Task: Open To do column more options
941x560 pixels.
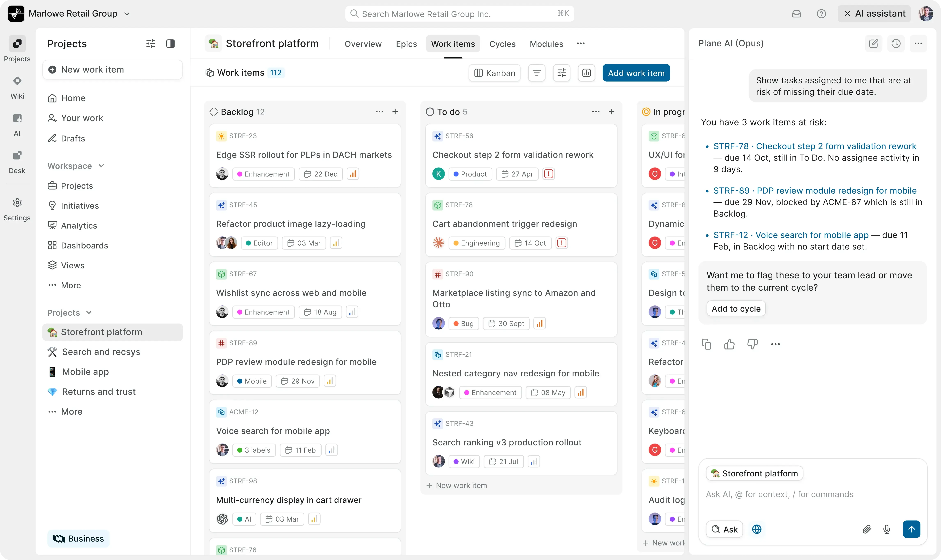Action: (x=596, y=112)
